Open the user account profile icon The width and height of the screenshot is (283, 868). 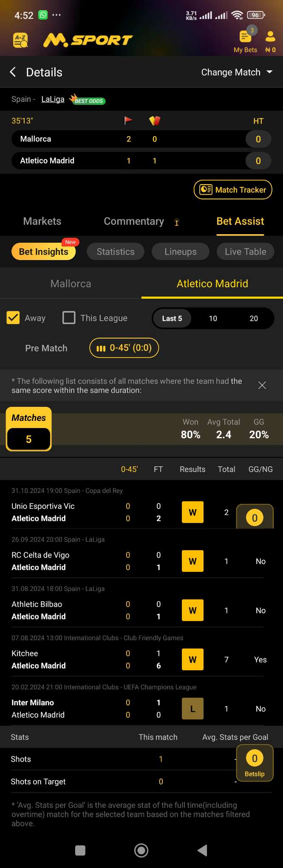(x=270, y=37)
